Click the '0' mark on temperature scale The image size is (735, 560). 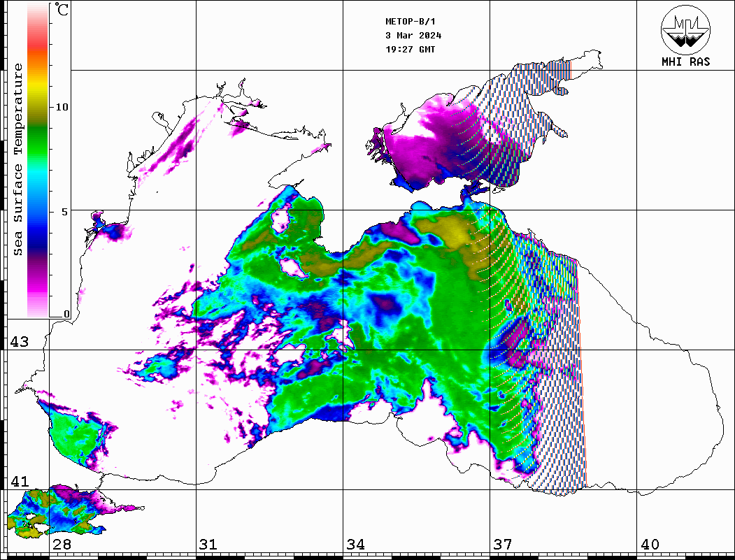click(66, 313)
